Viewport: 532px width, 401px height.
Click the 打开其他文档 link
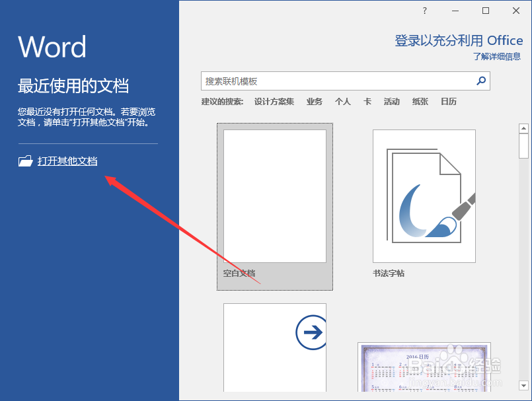(x=67, y=161)
